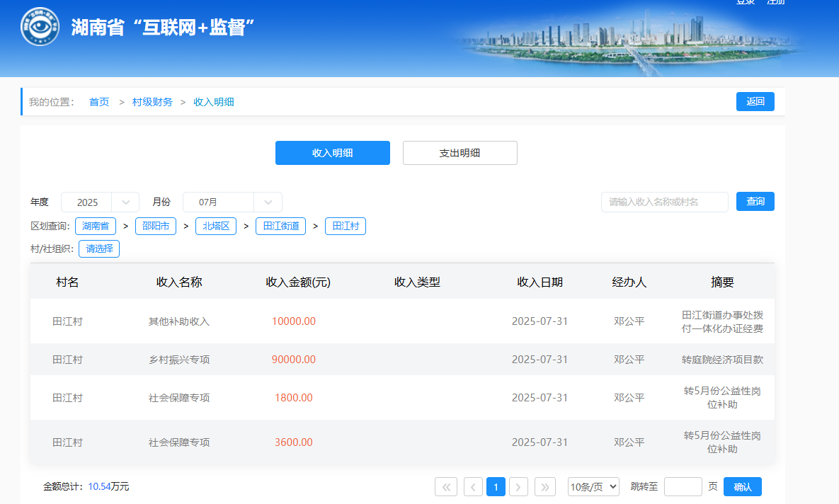Select page number 1 in pagination
Screen dimensions: 839x504
coord(496,487)
